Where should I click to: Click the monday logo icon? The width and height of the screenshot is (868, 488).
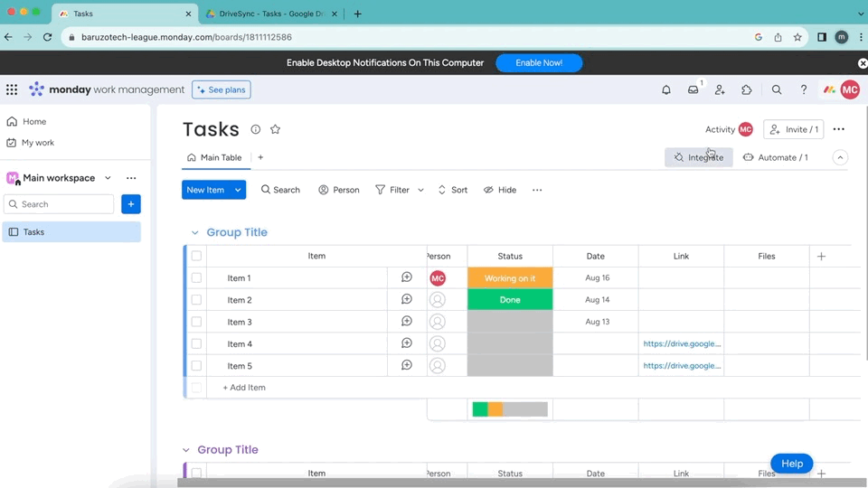pyautogui.click(x=36, y=89)
